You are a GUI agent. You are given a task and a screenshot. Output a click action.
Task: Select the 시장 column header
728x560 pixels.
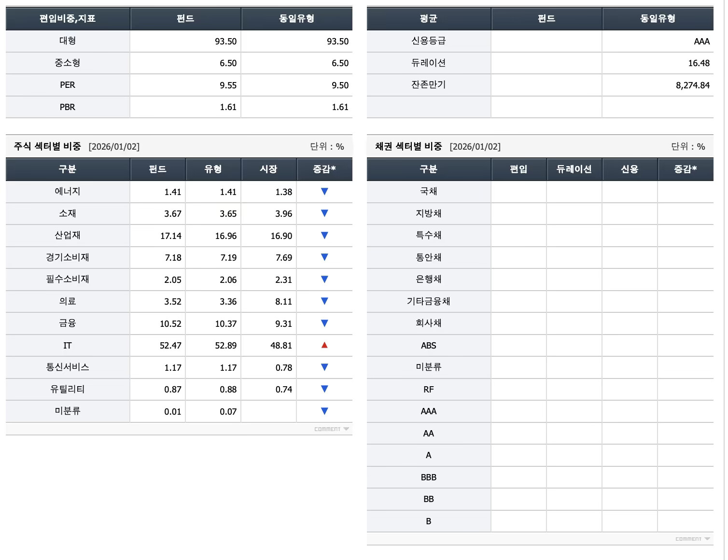(x=269, y=169)
